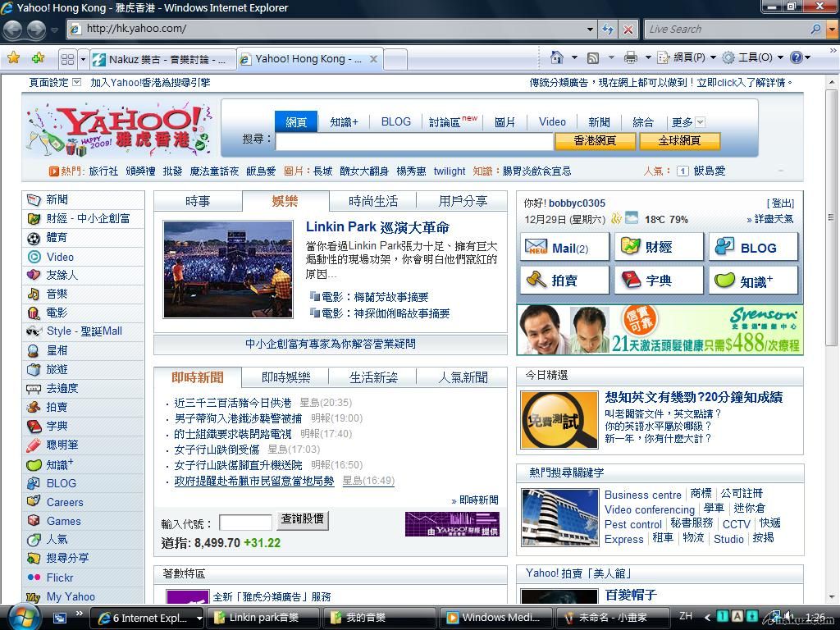The height and width of the screenshot is (630, 840).
Task: Print page using printer icon
Action: pyautogui.click(x=631, y=57)
